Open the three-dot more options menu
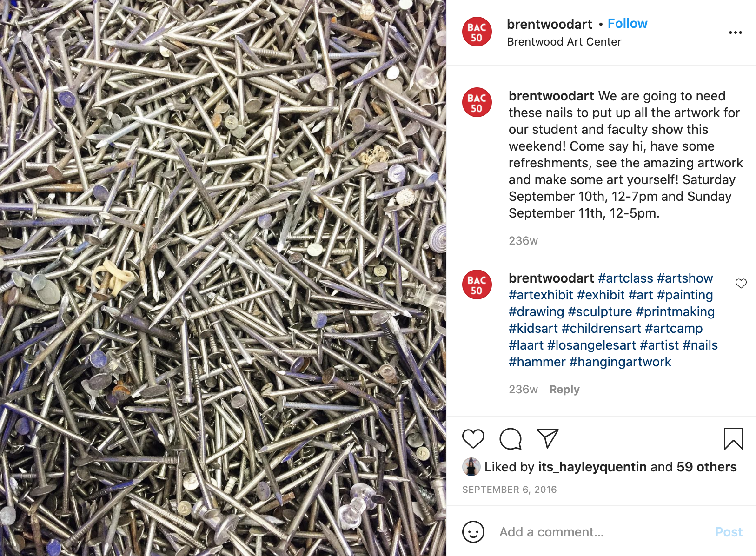Screen dimensions: 756x556 (x=736, y=33)
